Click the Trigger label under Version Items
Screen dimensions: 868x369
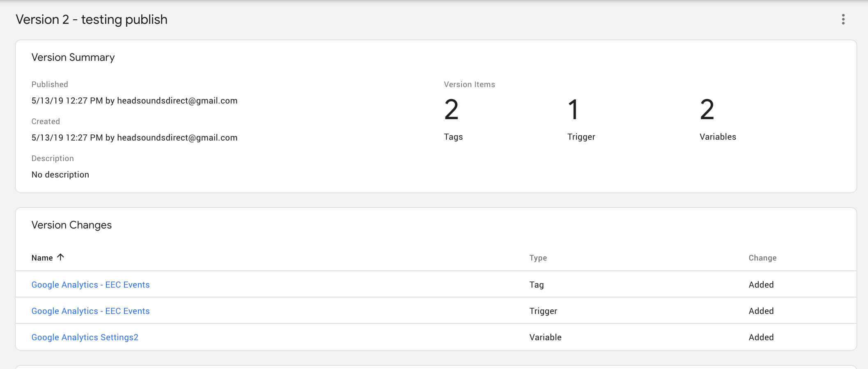(x=581, y=137)
